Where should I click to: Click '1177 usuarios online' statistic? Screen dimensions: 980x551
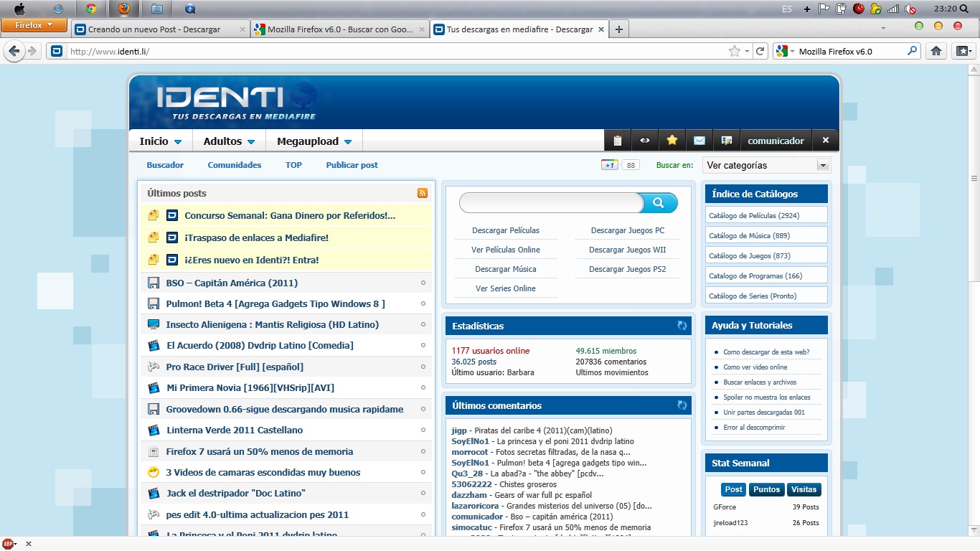(491, 351)
